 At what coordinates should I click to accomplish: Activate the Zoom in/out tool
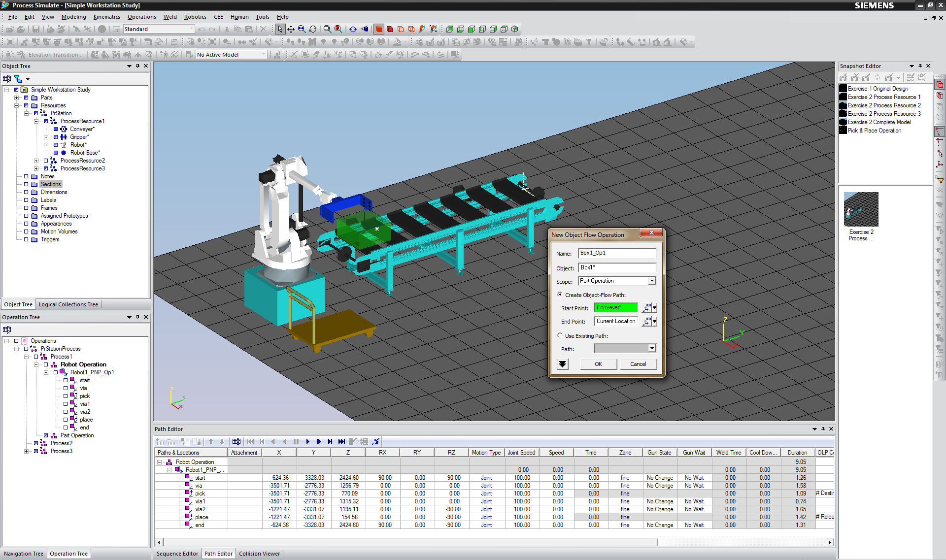tap(302, 29)
